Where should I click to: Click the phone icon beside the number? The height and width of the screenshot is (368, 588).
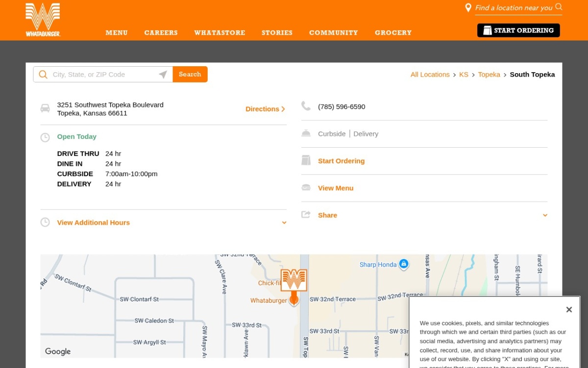click(306, 106)
